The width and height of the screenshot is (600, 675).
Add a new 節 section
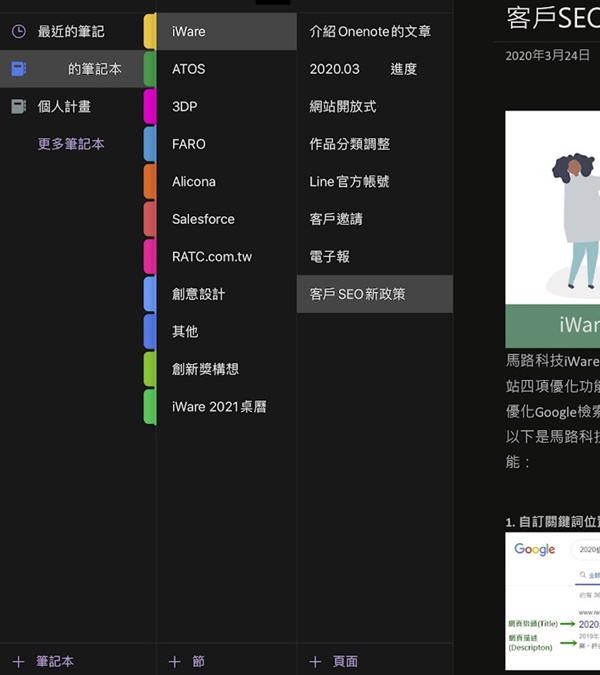(186, 662)
